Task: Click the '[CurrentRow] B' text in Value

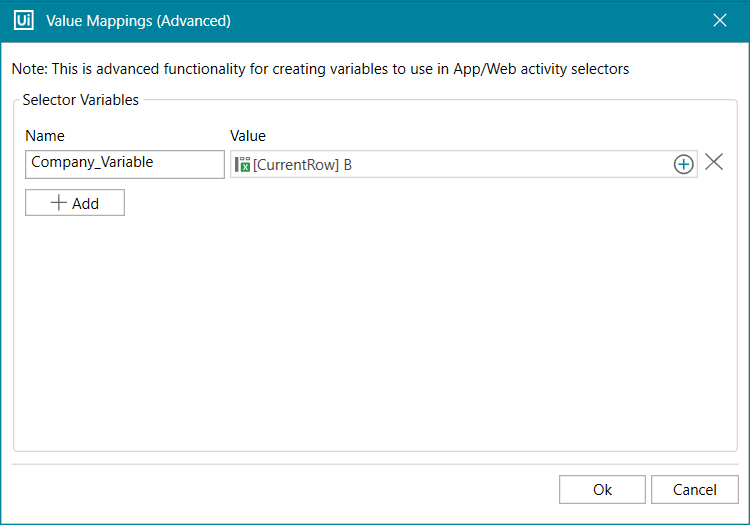Action: pos(302,165)
